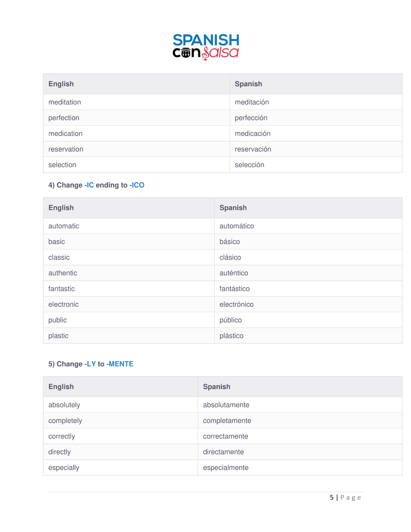Image resolution: width=411 pixels, height=532 pixels.
Task: Select the word 'meditación' in first table
Action: pyautogui.click(x=252, y=102)
